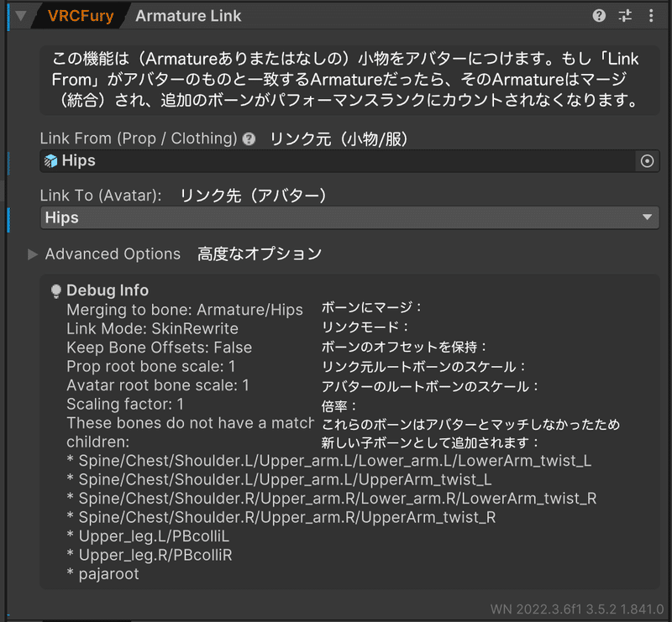
Task: Click the dropdown arrow on the Hips selector
Action: tap(647, 217)
